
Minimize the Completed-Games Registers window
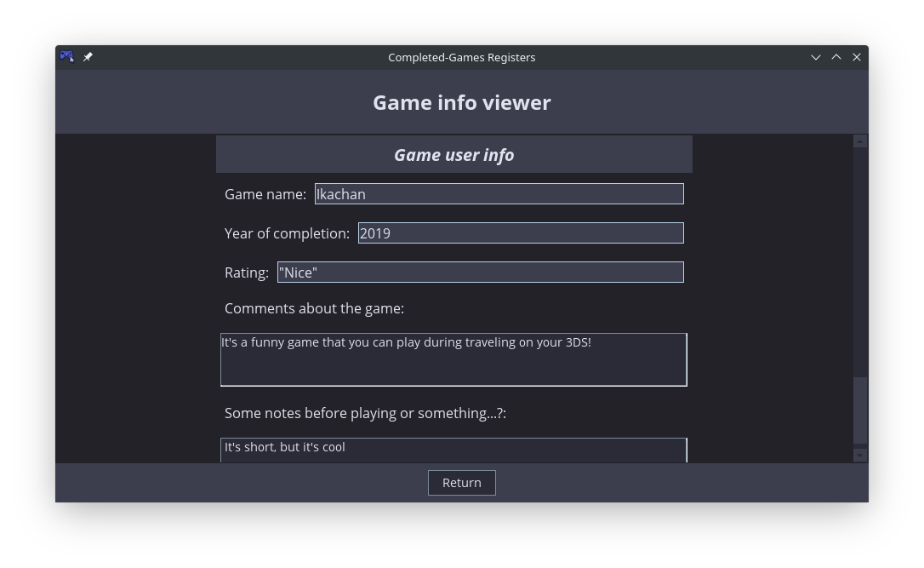pyautogui.click(x=816, y=57)
